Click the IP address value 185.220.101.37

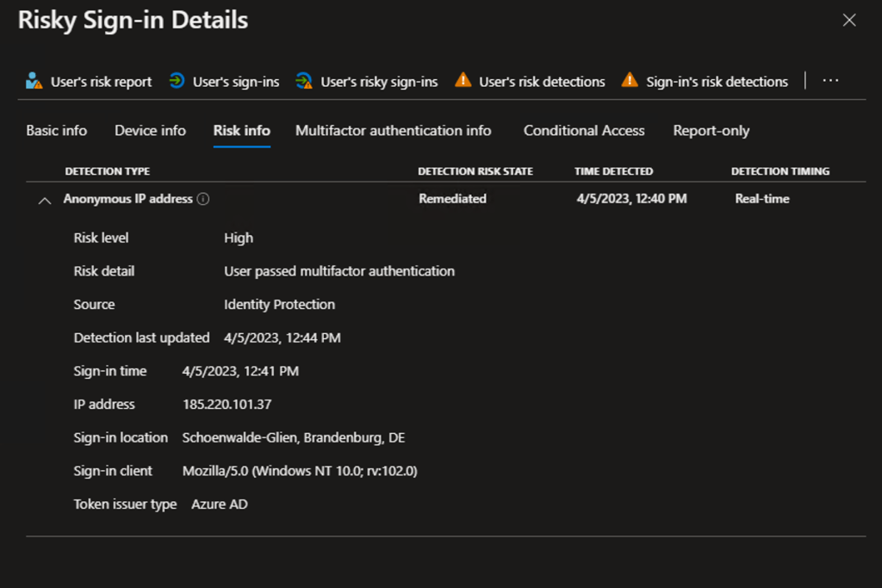pyautogui.click(x=227, y=404)
